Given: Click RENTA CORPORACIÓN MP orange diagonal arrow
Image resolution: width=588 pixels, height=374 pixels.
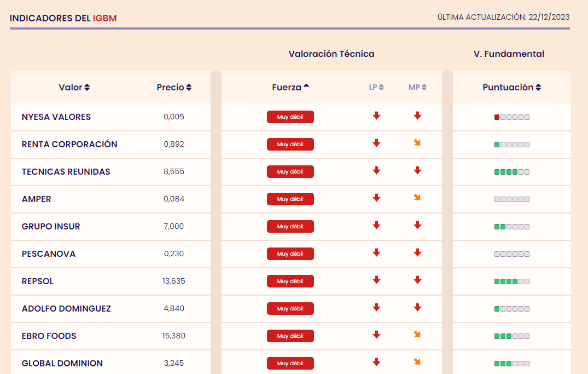Looking at the screenshot, I should pyautogui.click(x=417, y=143).
